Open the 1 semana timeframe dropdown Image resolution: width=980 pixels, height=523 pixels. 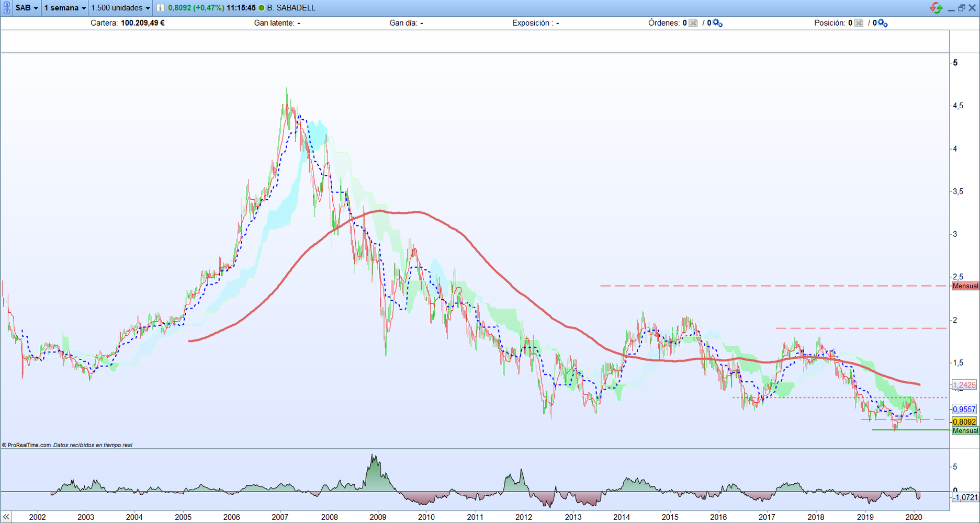tap(65, 8)
